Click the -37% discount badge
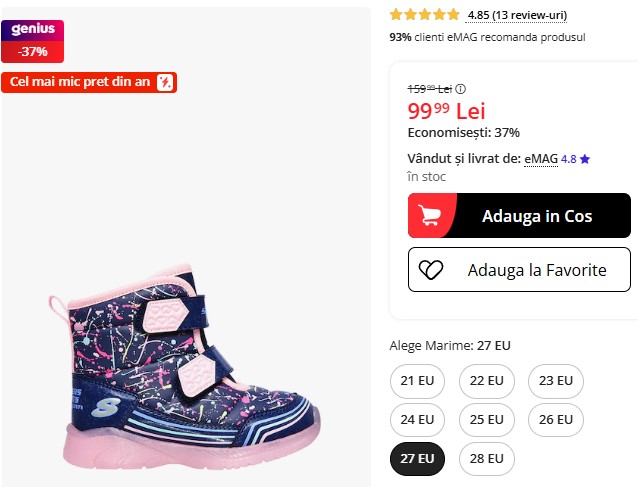This screenshot has height=487, width=638. pos(33,52)
